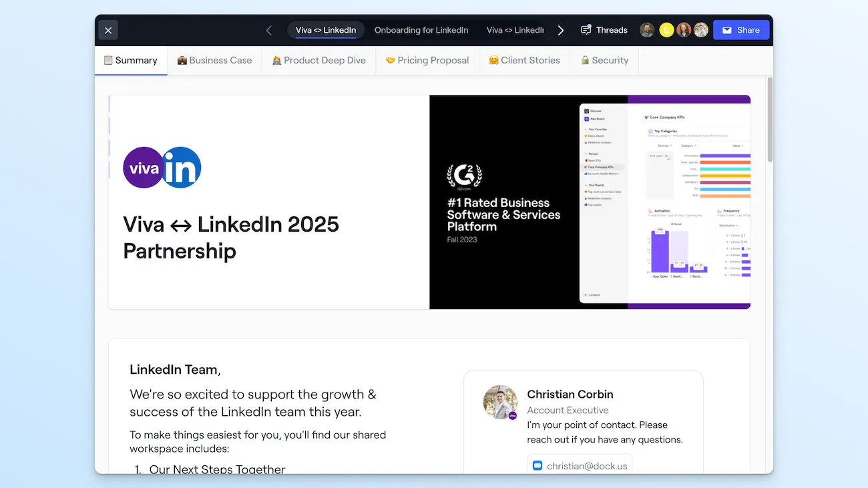Click the Share button
Screen dimensions: 868x488
(x=741, y=30)
